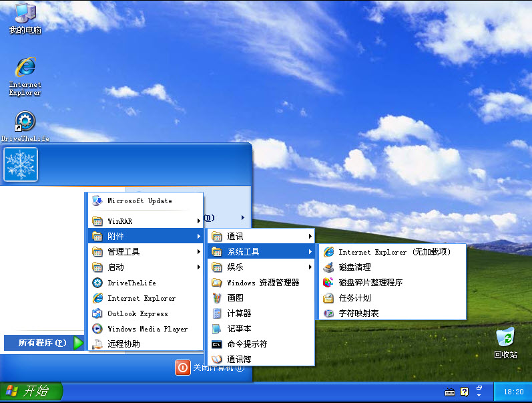This screenshot has width=532, height=403.
Task: Open the 我的电脑 desktop icon
Action: 25,17
